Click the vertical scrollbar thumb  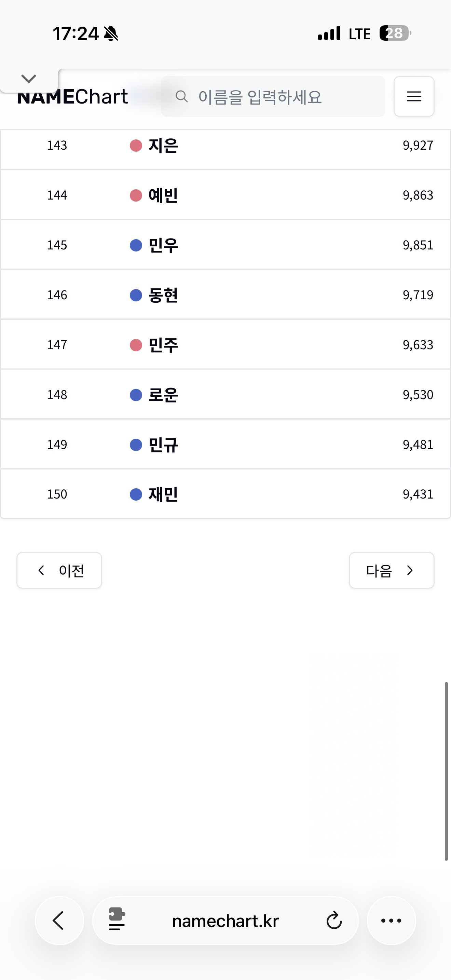[x=446, y=771]
